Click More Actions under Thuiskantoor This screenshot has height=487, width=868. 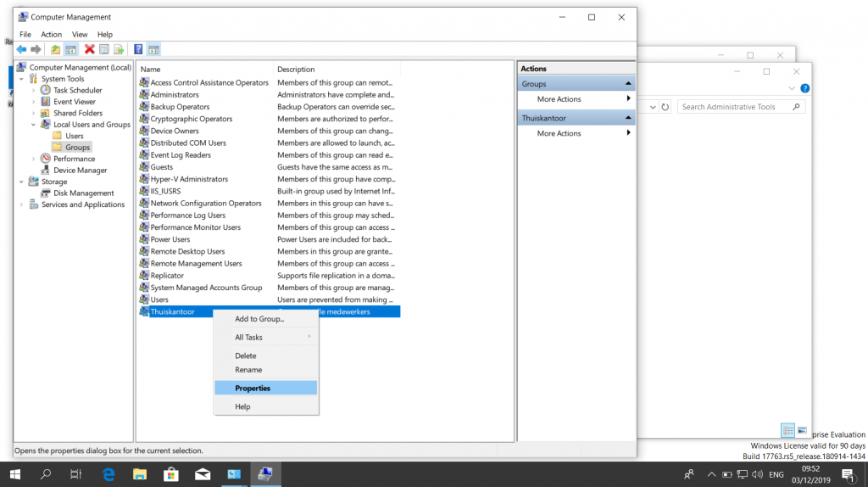tap(576, 133)
